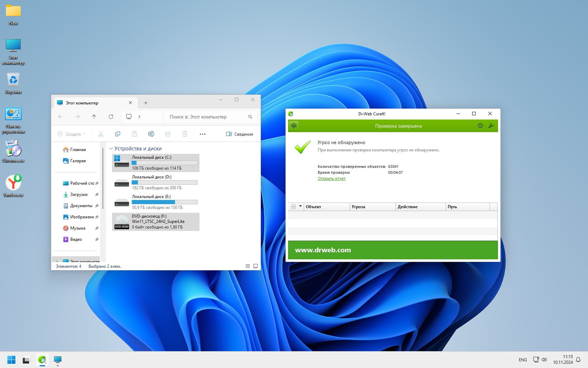Open the notifications bell in taskbar
This screenshot has width=588, height=368.
point(578,360)
